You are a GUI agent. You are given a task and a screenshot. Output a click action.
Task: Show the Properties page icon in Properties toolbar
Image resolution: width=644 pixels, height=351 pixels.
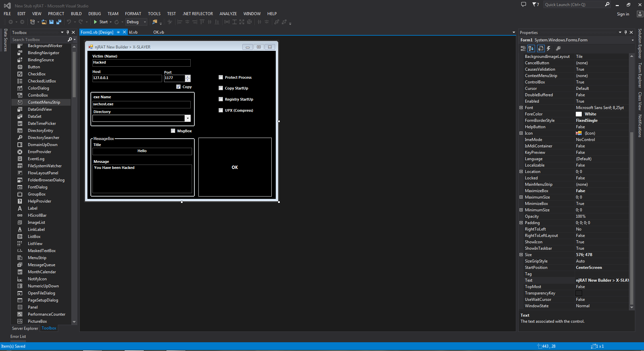pyautogui.click(x=541, y=48)
